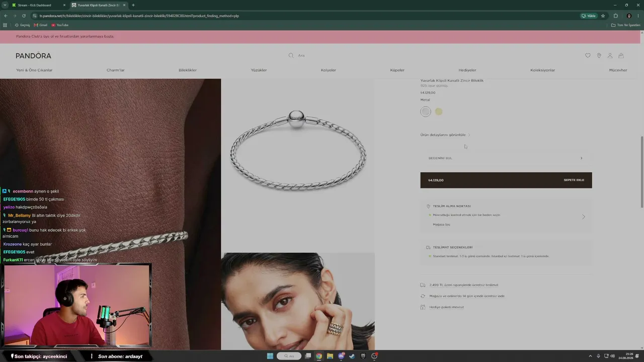Open the taskbar app right of Epic Games
The height and width of the screenshot is (362, 644).
click(x=374, y=356)
